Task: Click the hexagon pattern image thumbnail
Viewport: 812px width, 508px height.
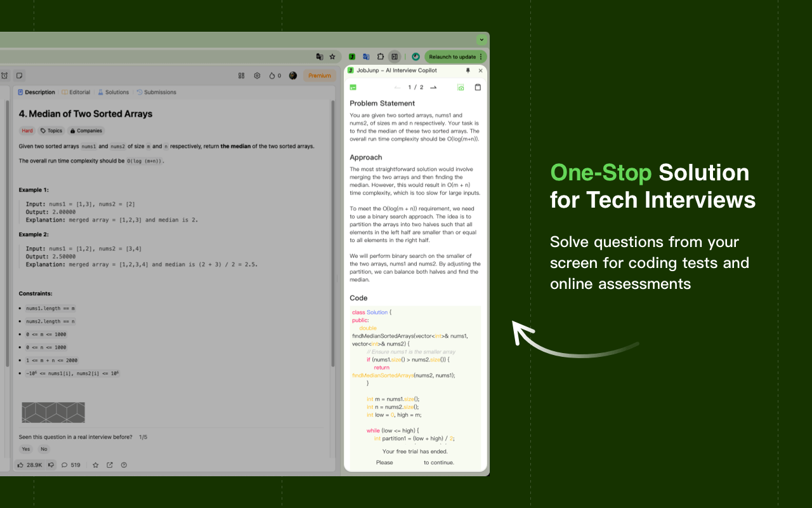Action: tap(53, 412)
